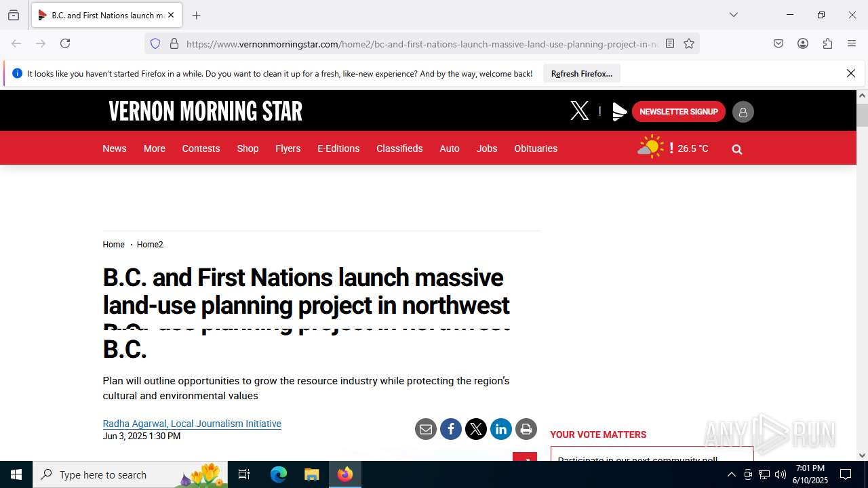
Task: Open the Obituaries section
Action: (536, 148)
